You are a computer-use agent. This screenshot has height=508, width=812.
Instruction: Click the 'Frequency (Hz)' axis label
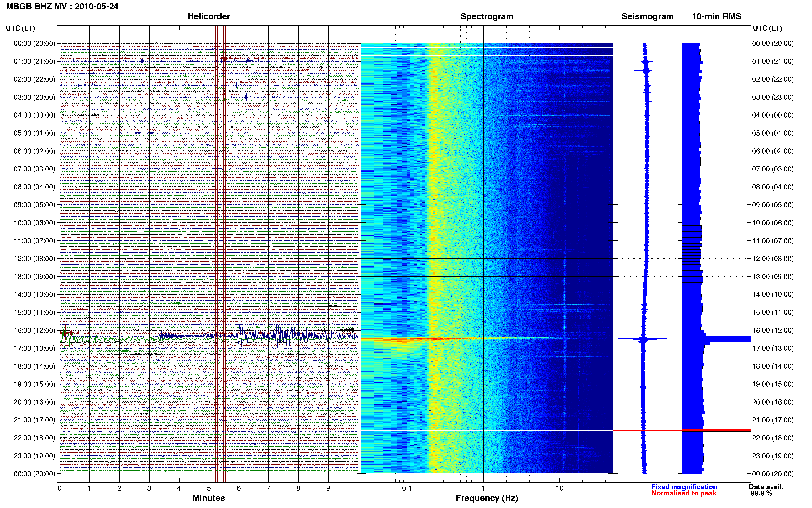(x=487, y=498)
